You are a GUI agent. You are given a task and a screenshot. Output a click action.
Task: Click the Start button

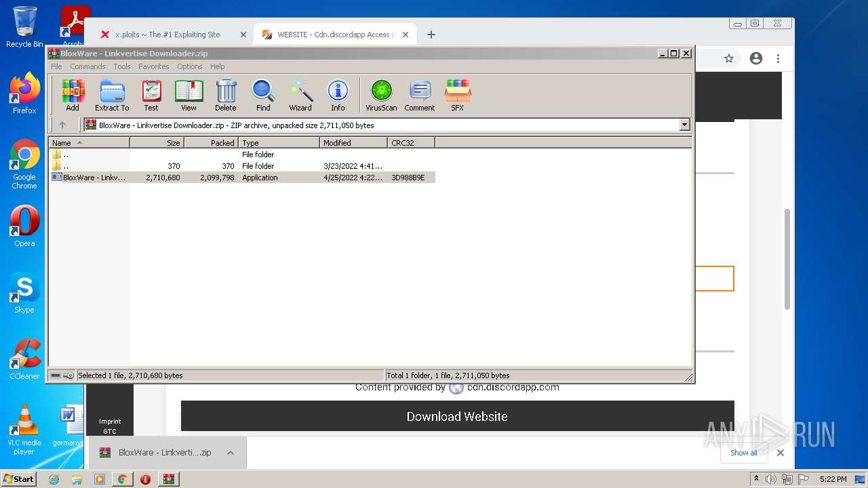[x=19, y=479]
